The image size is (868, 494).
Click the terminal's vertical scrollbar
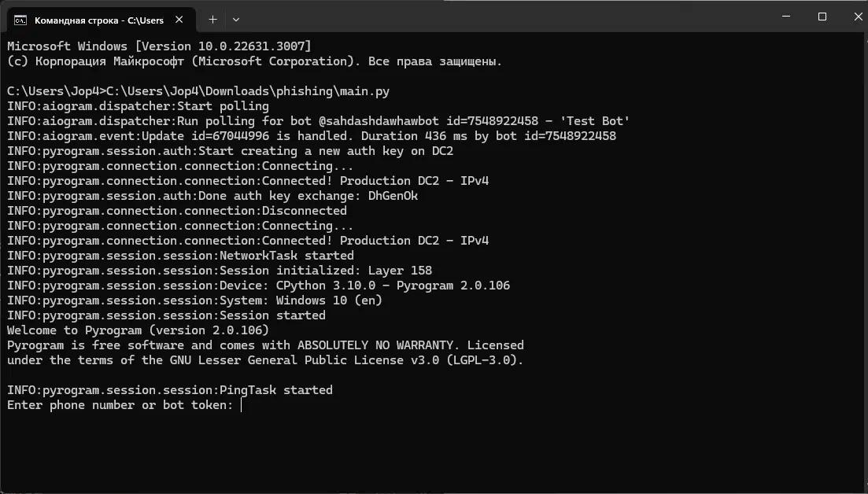coord(865,260)
